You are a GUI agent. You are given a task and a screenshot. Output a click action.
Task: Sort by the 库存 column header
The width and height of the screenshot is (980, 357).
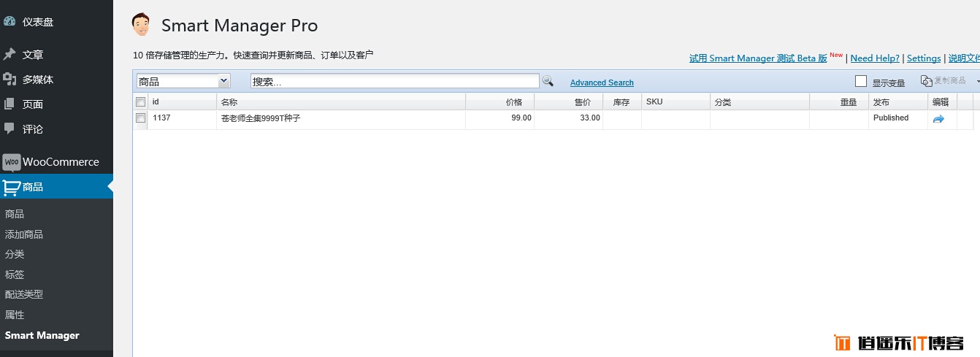622,102
